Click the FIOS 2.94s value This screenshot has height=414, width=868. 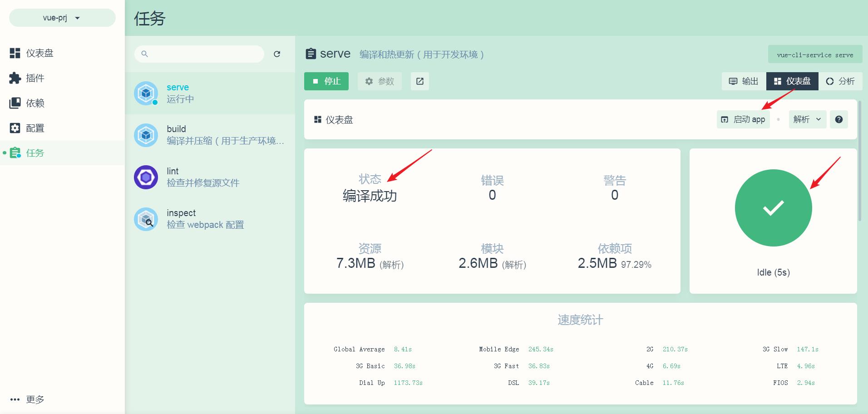(x=806, y=383)
